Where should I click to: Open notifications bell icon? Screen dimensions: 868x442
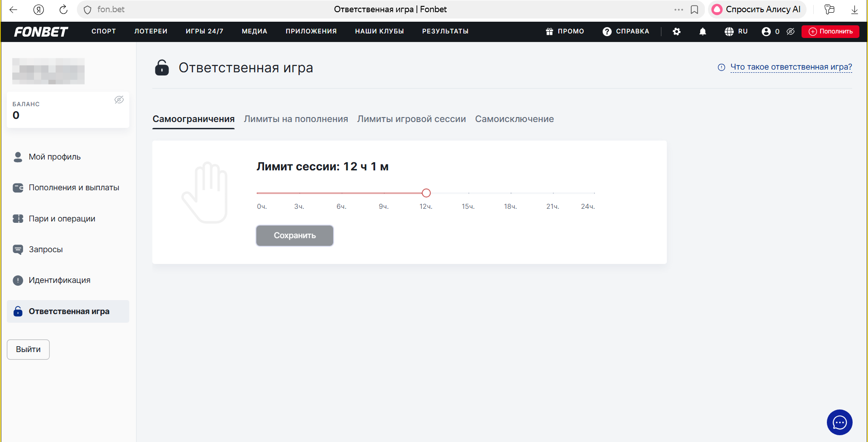click(x=703, y=32)
